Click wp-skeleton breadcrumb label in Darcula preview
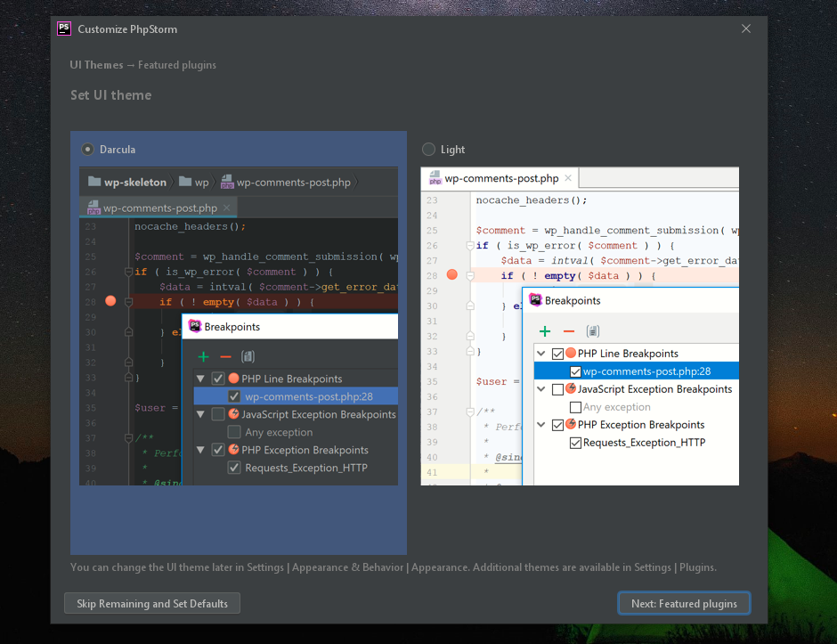 pos(135,182)
